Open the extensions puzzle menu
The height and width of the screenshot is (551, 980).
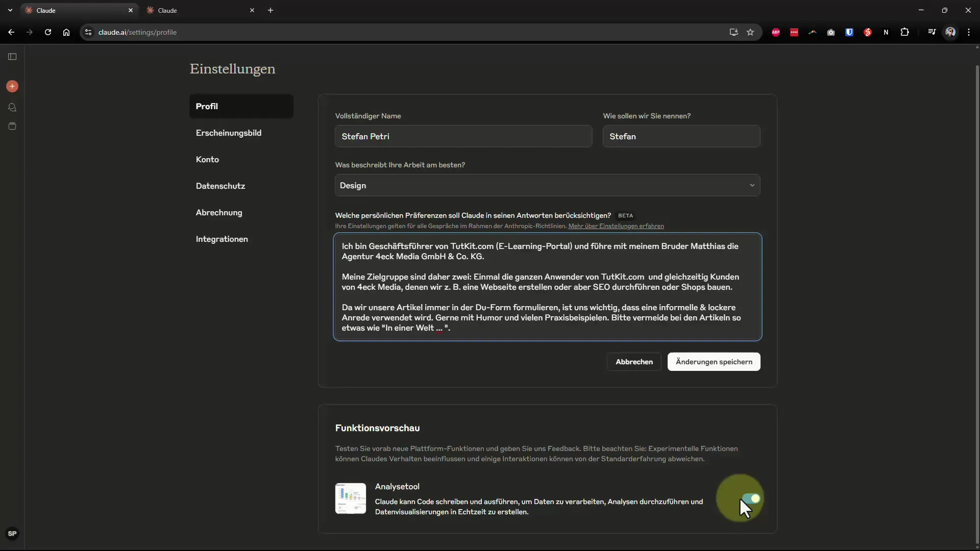(905, 32)
